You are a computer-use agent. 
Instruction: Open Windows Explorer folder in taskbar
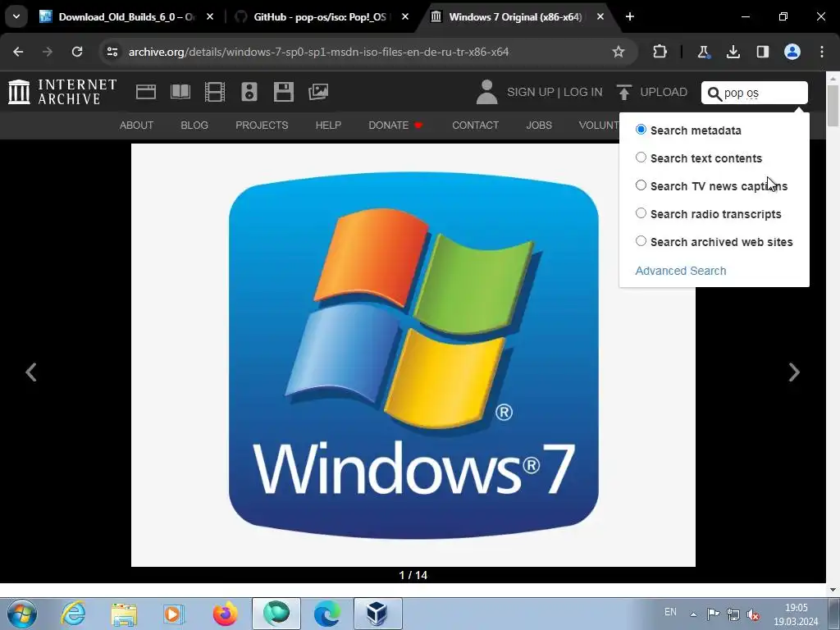124,614
